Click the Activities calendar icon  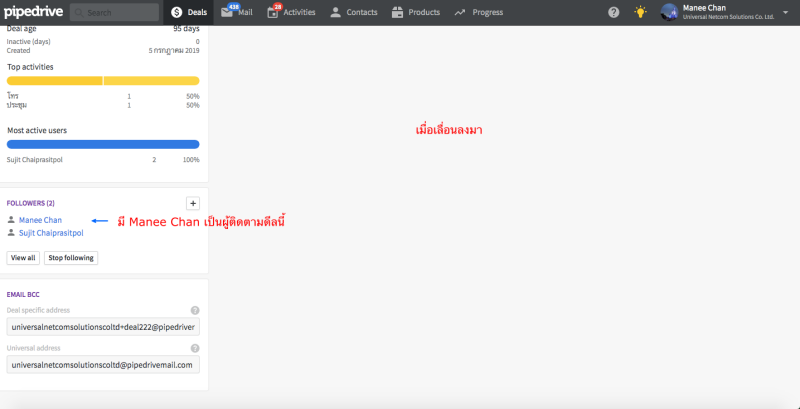273,12
